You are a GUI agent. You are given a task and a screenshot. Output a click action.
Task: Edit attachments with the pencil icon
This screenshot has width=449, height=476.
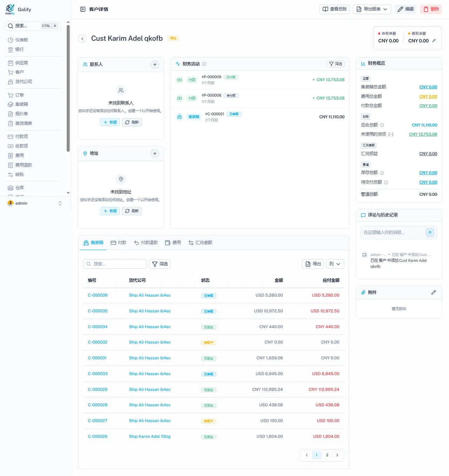434,292
